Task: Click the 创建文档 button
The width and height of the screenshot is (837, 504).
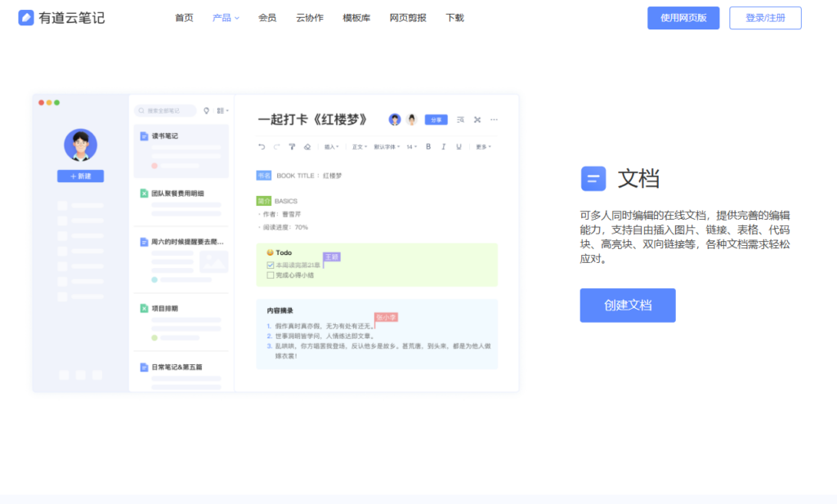Action: (628, 305)
